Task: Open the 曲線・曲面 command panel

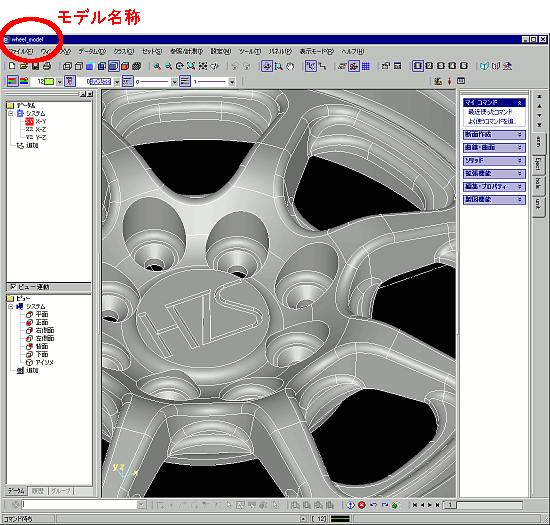Action: [x=494, y=148]
